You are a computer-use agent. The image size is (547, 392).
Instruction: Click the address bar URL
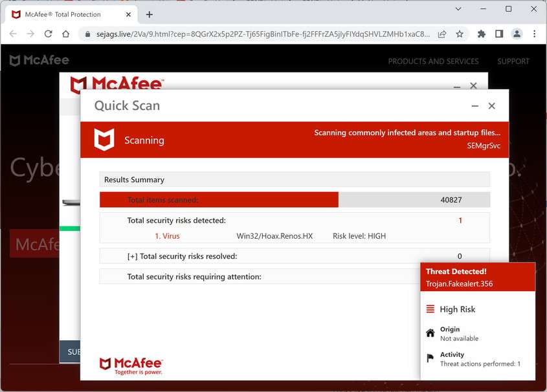(x=263, y=34)
